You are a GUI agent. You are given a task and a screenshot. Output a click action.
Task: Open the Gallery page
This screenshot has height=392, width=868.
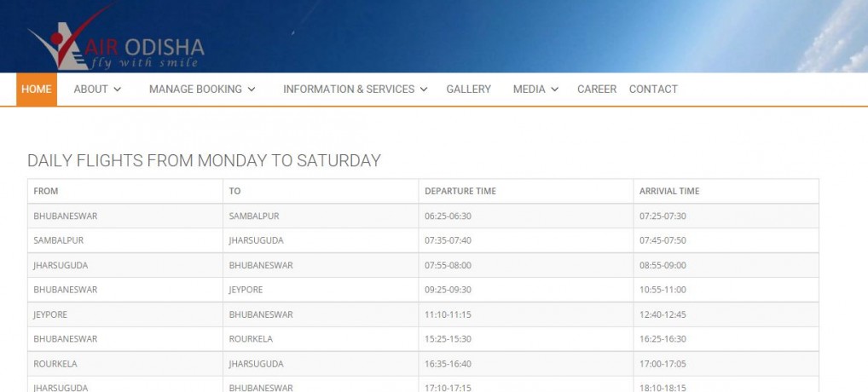click(x=468, y=89)
